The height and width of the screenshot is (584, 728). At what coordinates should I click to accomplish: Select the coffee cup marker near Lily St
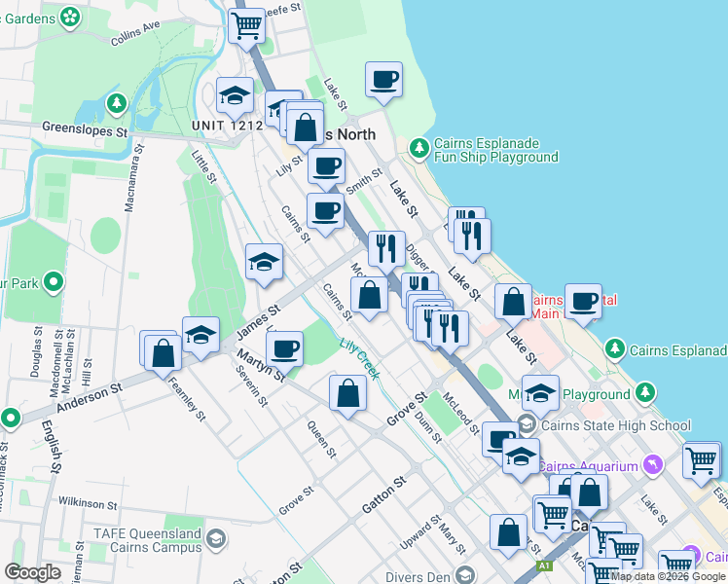pos(326,168)
